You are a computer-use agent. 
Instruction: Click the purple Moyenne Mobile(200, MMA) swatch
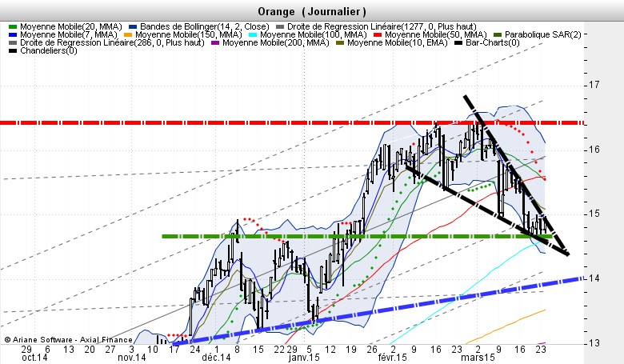click(x=215, y=43)
